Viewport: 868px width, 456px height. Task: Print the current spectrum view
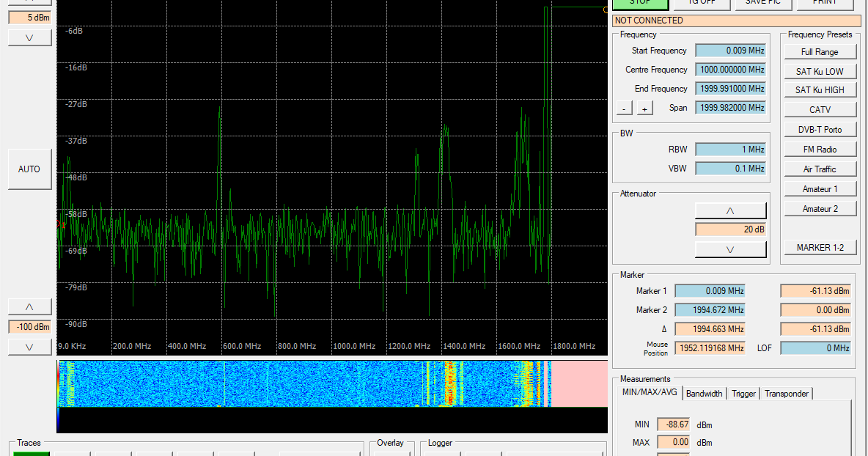pyautogui.click(x=824, y=3)
